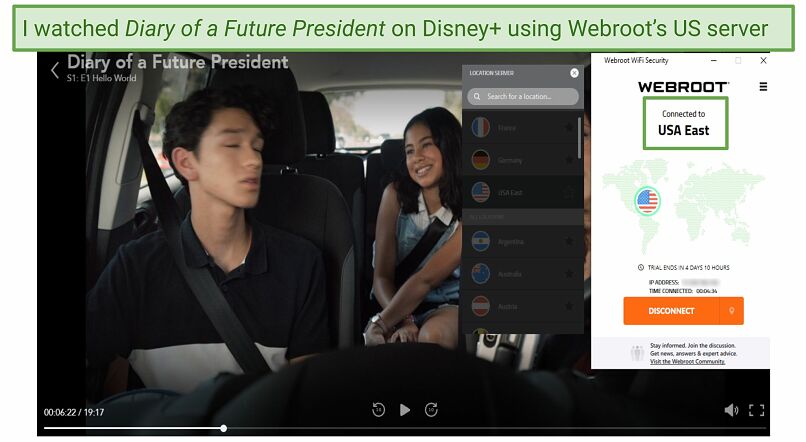806x442 pixels.
Task: Click the location list scrollbar
Action: (x=580, y=138)
